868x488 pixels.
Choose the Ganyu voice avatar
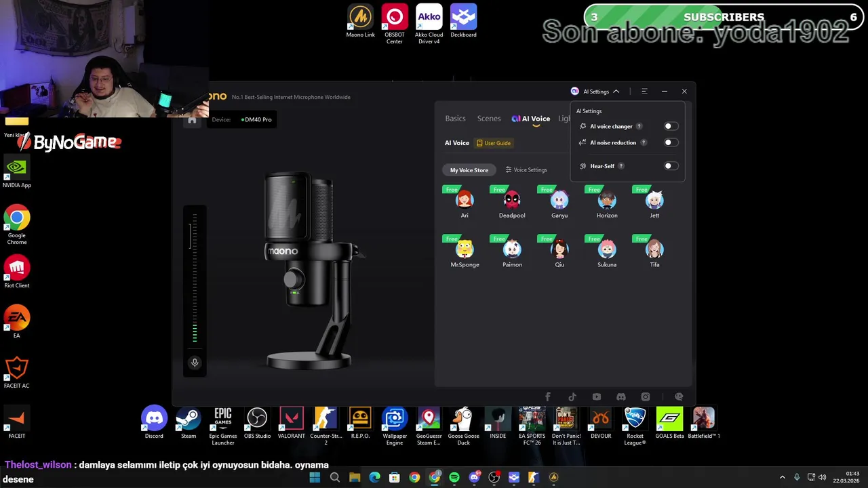(x=559, y=199)
